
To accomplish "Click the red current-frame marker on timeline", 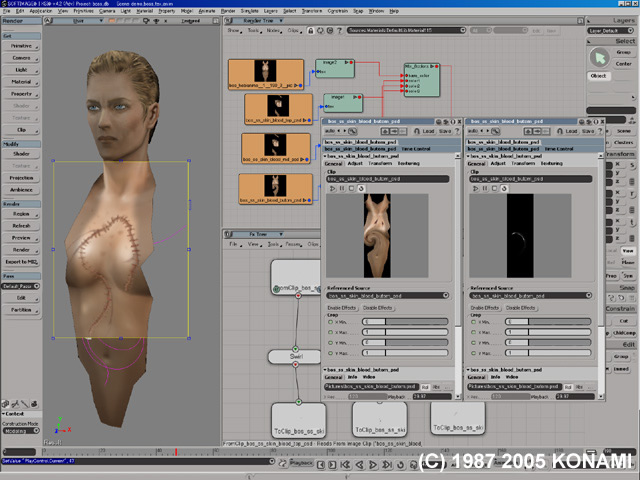I will 176,452.
